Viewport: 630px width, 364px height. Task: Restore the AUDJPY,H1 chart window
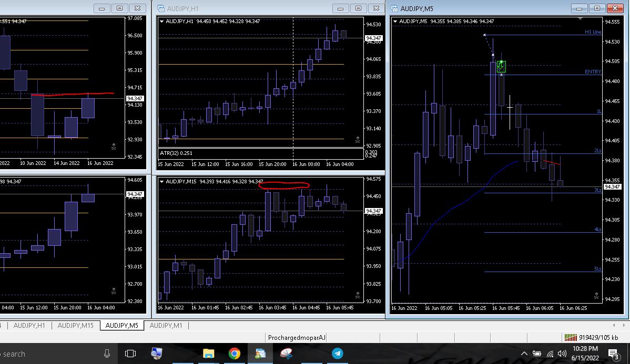click(x=359, y=8)
